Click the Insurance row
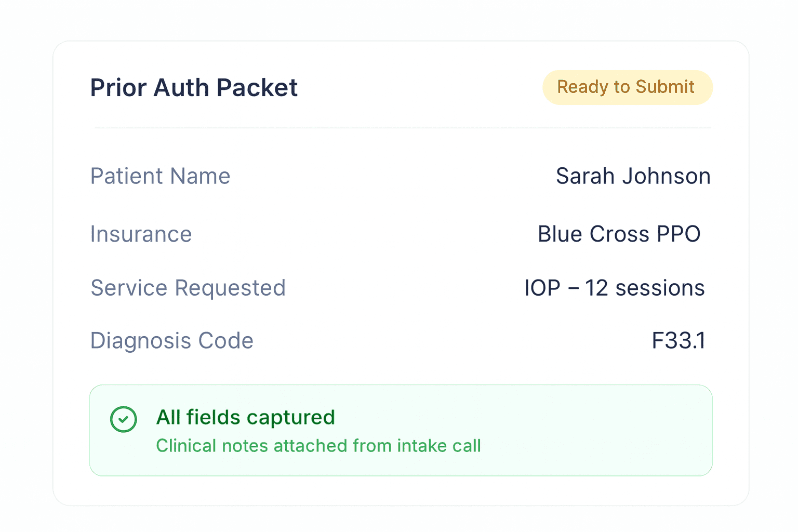Viewport: 798px width, 532px height. [364, 234]
